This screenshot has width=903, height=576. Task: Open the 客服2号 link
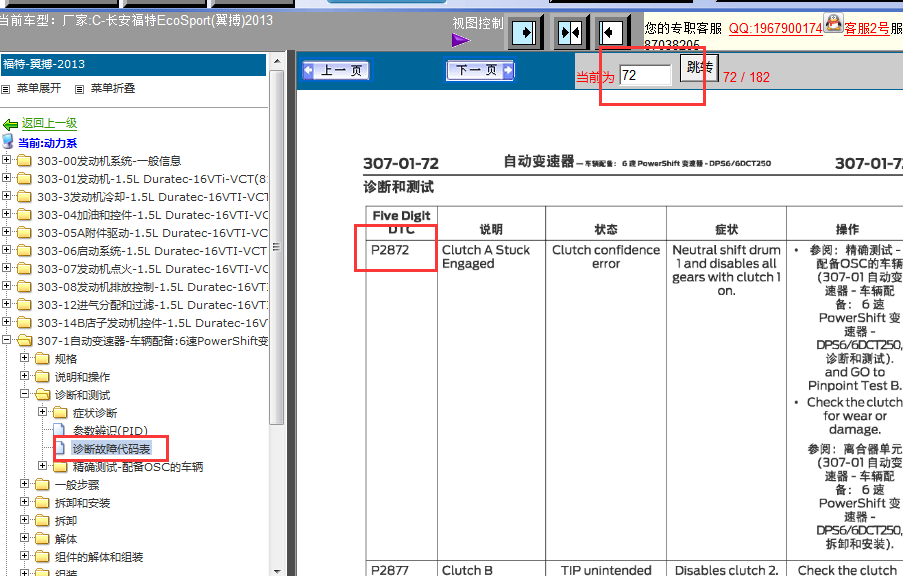click(866, 28)
